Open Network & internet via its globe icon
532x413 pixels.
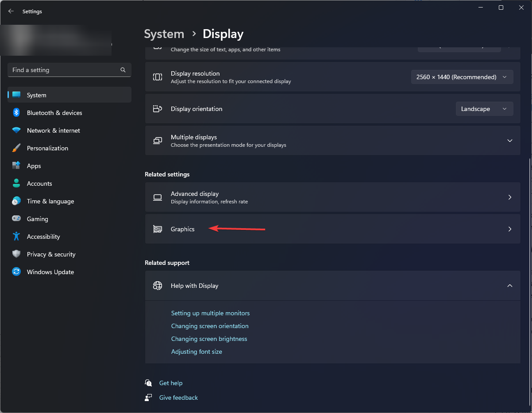point(16,130)
